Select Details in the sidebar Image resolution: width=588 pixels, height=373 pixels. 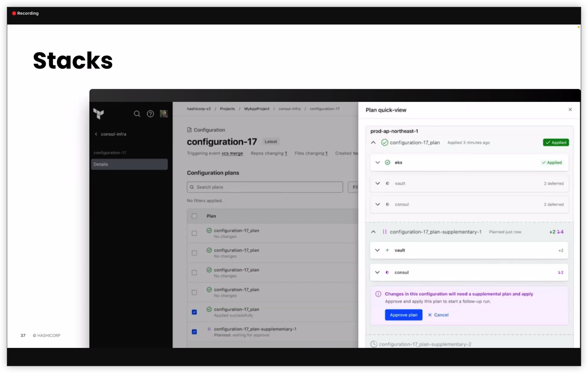pos(129,164)
